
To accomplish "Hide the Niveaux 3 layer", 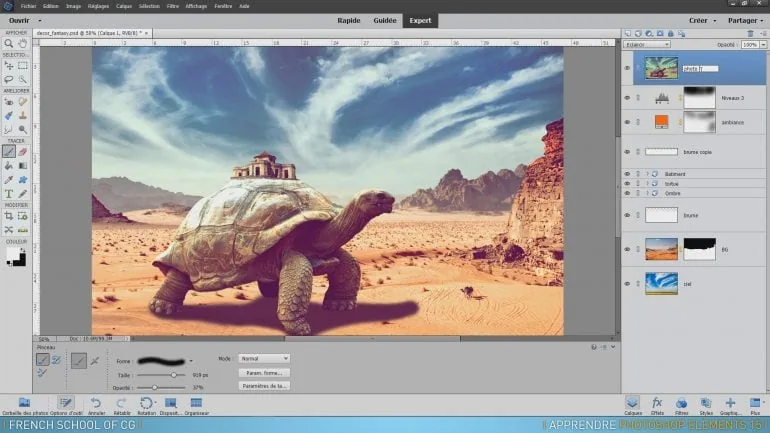I will pyautogui.click(x=627, y=98).
